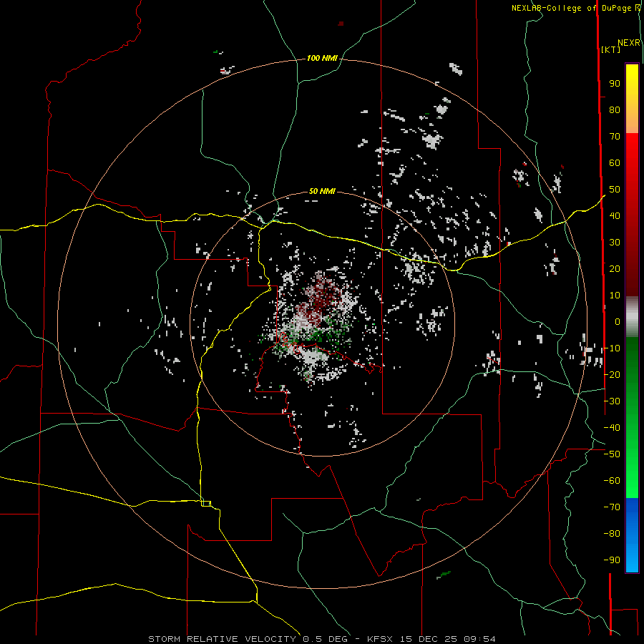The width and height of the screenshot is (644, 644).
Task: Click the -50 value on velocity scale
Action: tap(612, 454)
